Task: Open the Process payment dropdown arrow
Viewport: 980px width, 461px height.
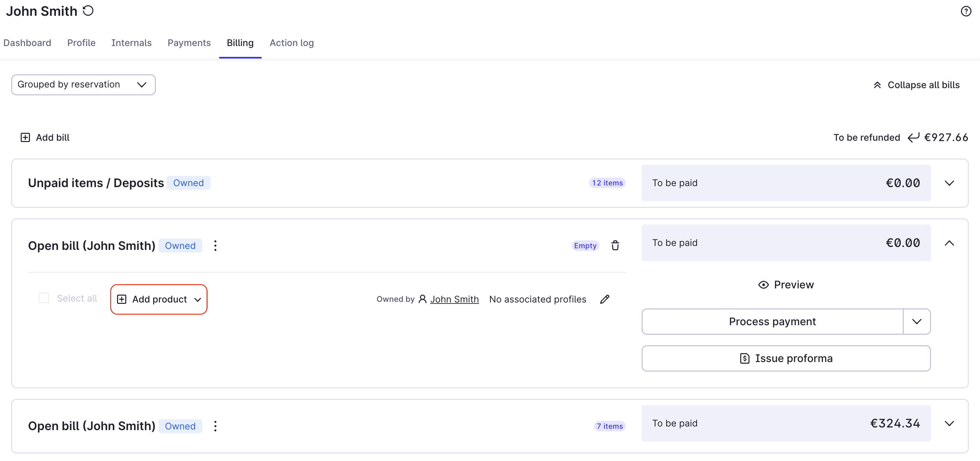Action: tap(917, 321)
